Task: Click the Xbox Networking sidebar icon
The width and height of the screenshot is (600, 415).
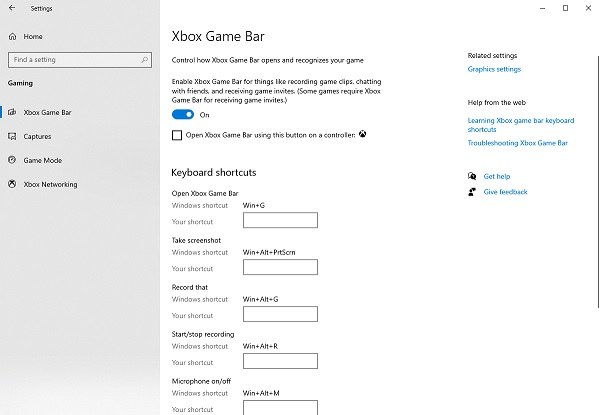Action: tap(12, 184)
